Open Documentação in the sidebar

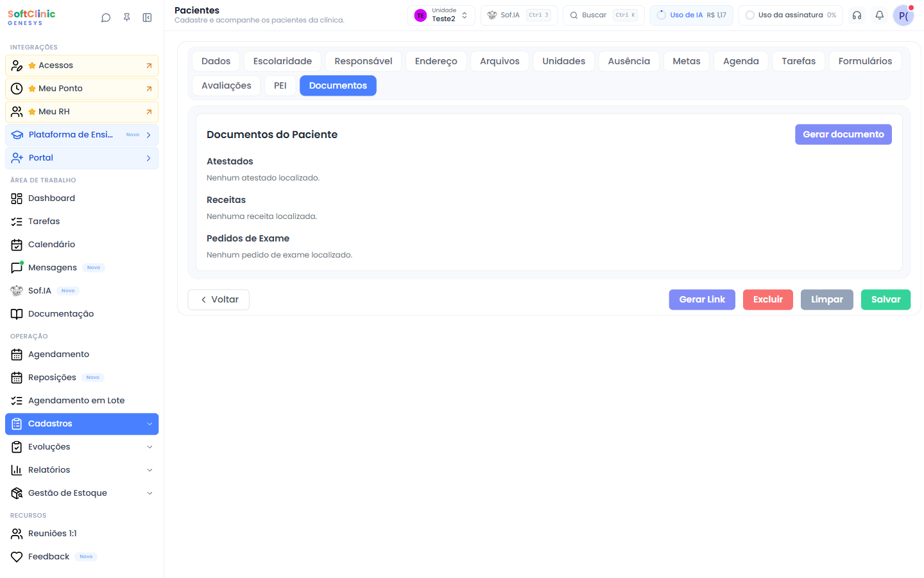pos(82,314)
